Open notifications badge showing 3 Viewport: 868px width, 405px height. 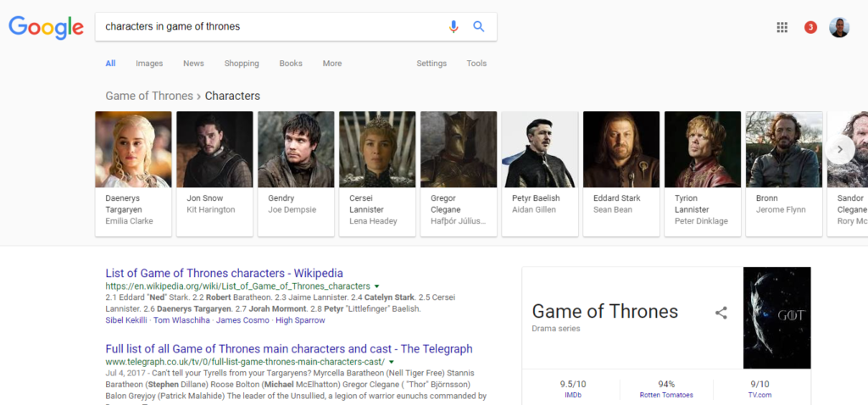coord(810,27)
